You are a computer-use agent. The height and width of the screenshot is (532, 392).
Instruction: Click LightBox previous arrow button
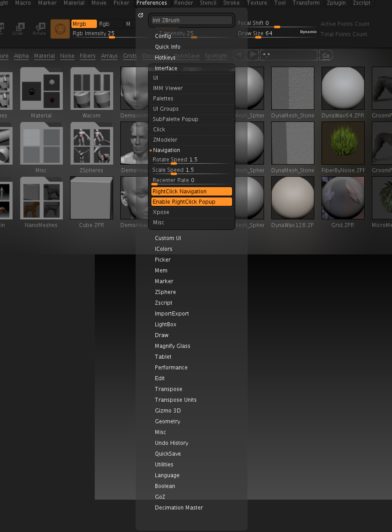coord(239,55)
